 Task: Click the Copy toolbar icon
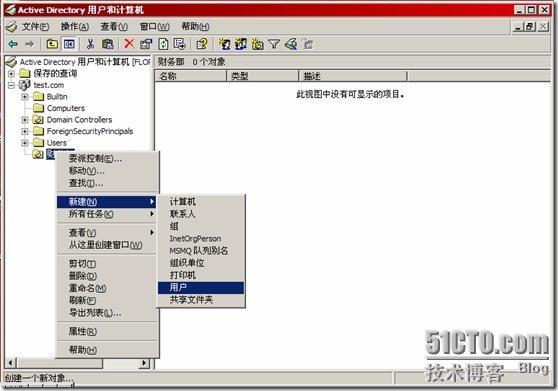107,44
